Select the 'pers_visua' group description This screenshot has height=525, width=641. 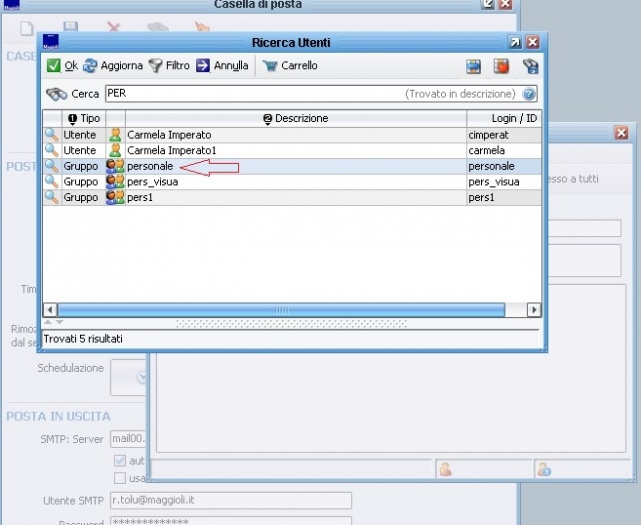click(x=152, y=182)
